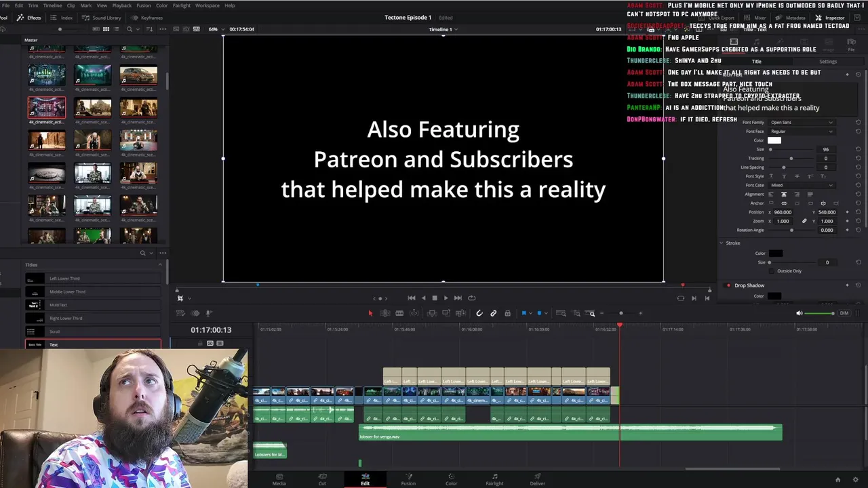The width and height of the screenshot is (868, 488).
Task: Switch to the Cut page
Action: click(x=322, y=479)
